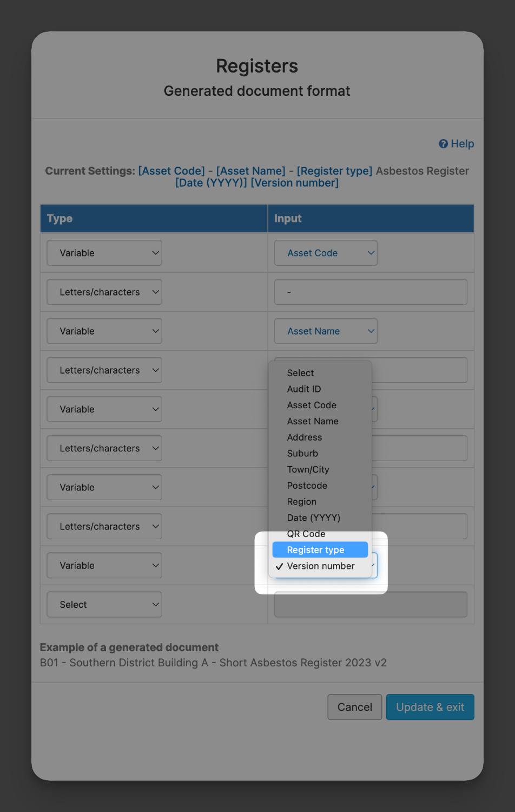Select Version number option in list

(320, 566)
